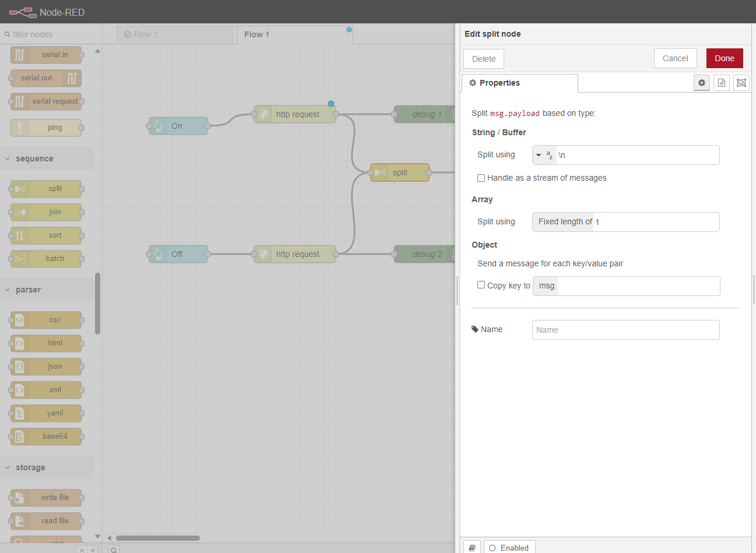Click the join node in sequence palette
Viewport: 756px width, 553px height.
[x=46, y=212]
